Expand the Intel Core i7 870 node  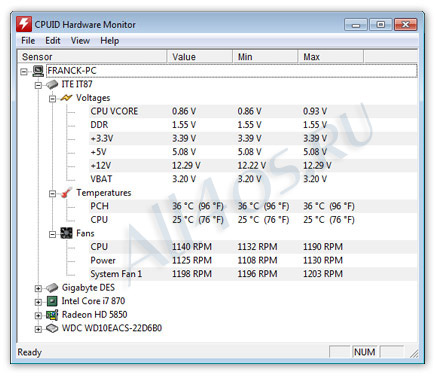pos(38,302)
